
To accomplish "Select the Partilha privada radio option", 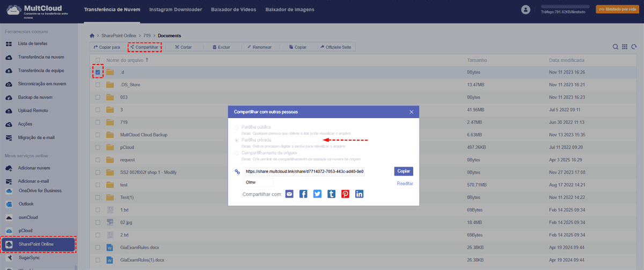I will pos(236,140).
